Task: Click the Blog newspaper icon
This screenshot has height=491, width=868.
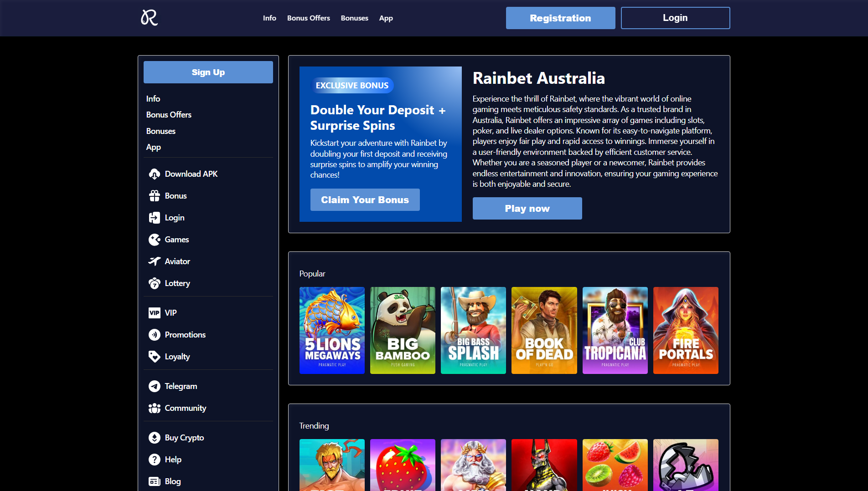Action: pyautogui.click(x=155, y=481)
